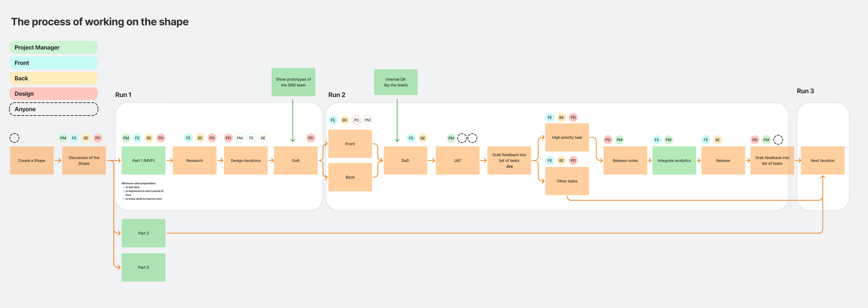Select the Create a Shape sticky note
Image resolution: width=868 pixels, height=308 pixels.
coord(32,160)
